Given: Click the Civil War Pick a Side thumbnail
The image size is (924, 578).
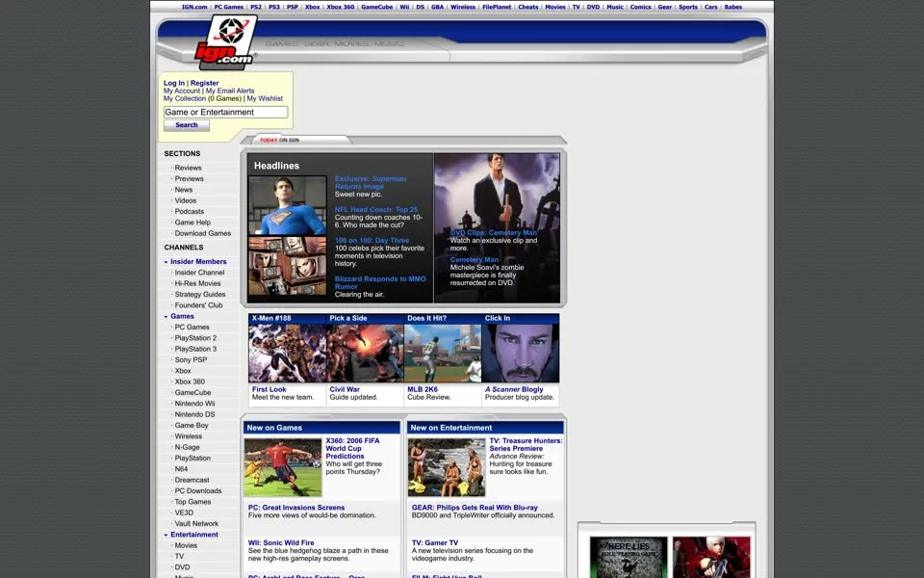Looking at the screenshot, I should pos(365,354).
